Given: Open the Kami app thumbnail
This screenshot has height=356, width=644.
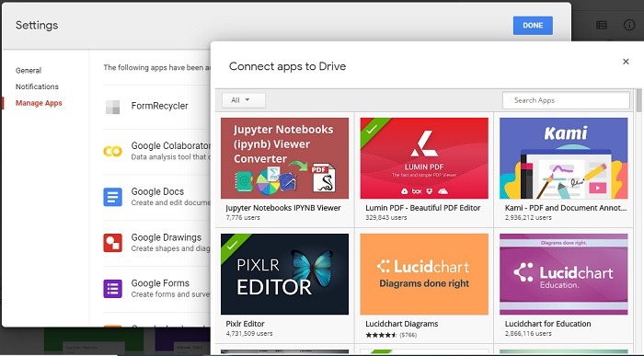Looking at the screenshot, I should point(563,158).
